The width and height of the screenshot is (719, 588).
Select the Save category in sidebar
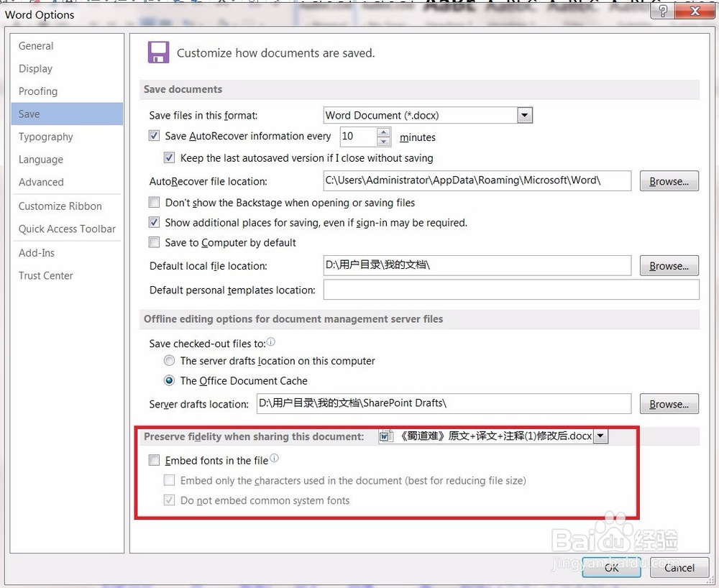[x=67, y=114]
